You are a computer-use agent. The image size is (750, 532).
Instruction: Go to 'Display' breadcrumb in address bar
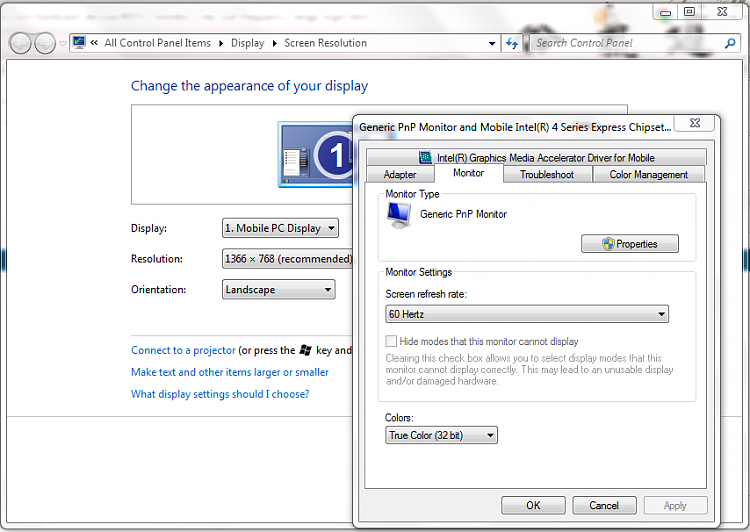click(247, 43)
